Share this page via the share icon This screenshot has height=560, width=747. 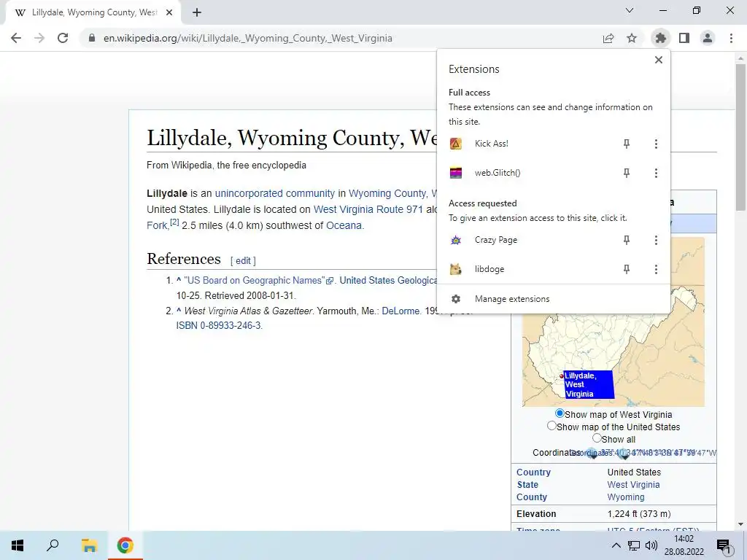click(x=608, y=38)
